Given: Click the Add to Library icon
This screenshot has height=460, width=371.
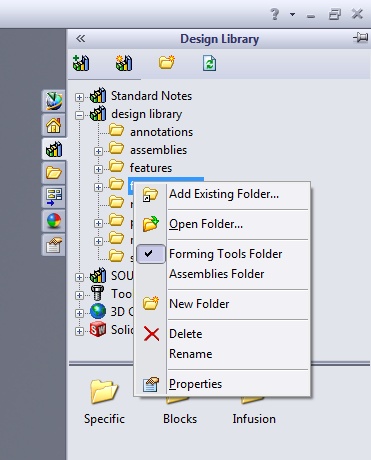Looking at the screenshot, I should pyautogui.click(x=81, y=63).
